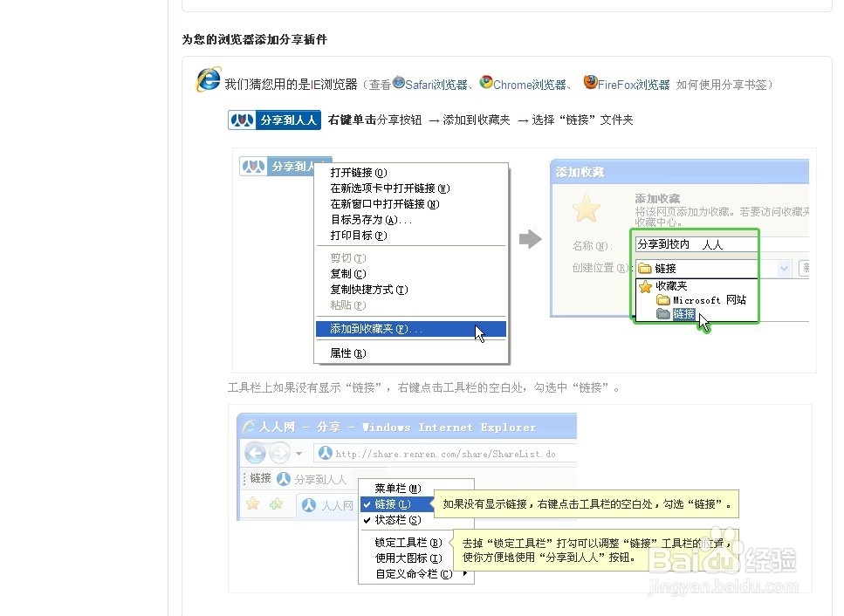Click the 创建位置 dropdown arrow button
The image size is (844, 616).
click(784, 268)
